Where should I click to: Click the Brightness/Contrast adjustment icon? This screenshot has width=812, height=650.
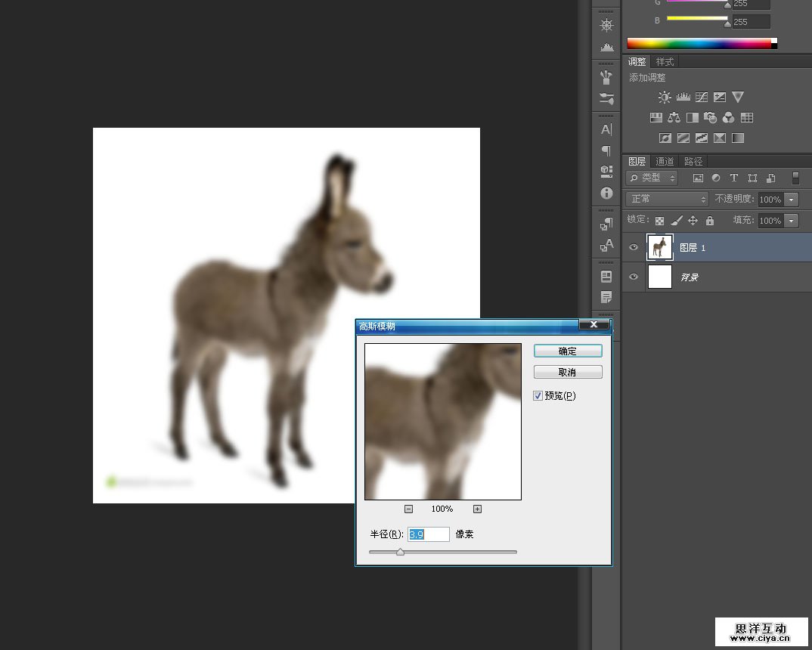coord(665,97)
